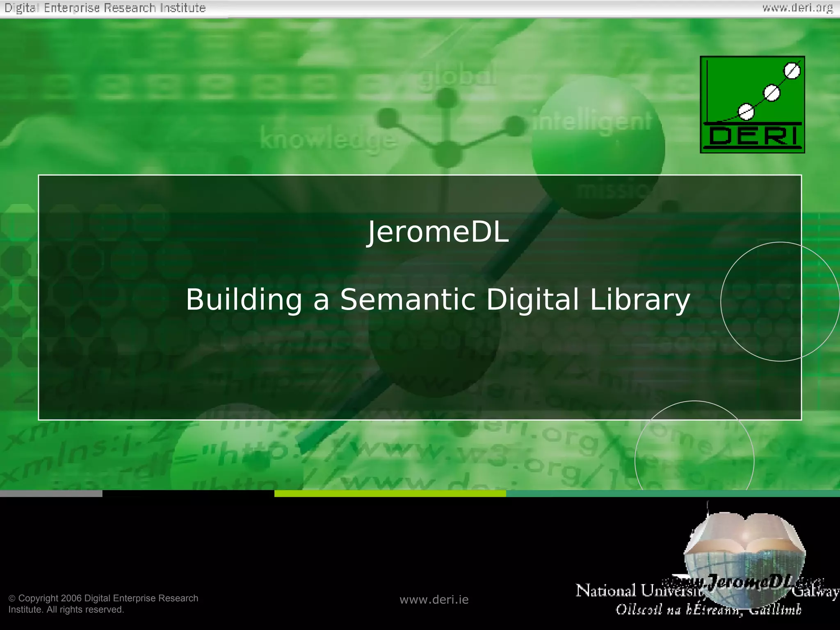Select the 'JeromeDL' title text
The height and width of the screenshot is (630, 840).
(x=438, y=232)
